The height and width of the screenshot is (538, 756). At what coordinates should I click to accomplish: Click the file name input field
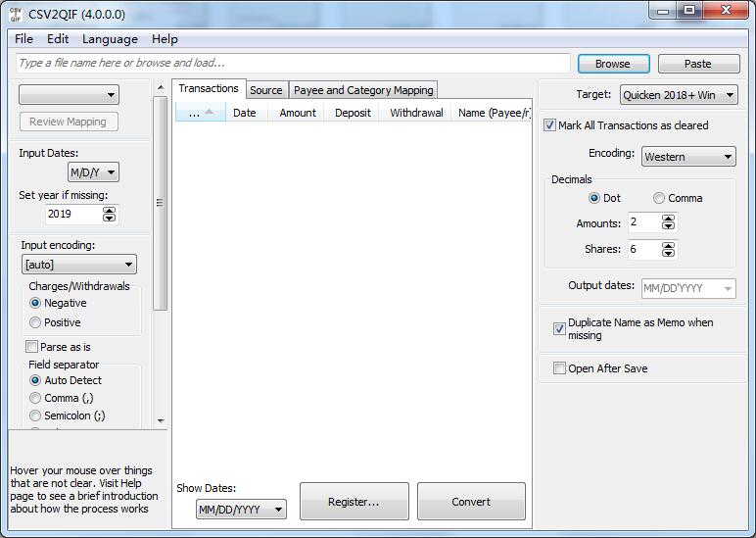pos(293,64)
